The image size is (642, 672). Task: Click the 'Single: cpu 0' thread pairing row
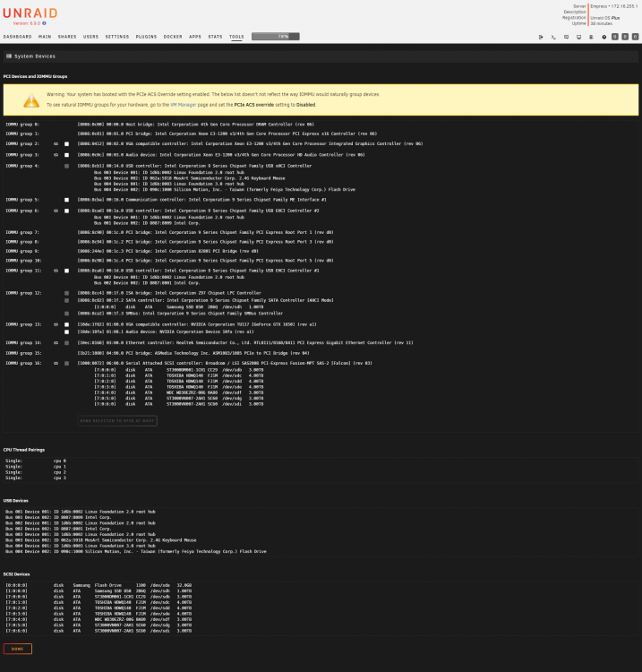point(36,461)
